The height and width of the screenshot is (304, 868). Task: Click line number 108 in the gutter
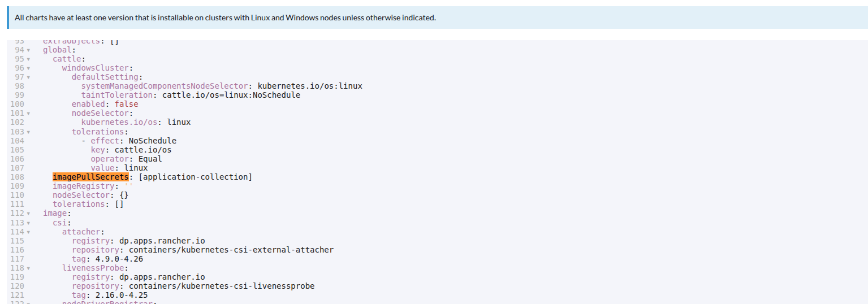pyautogui.click(x=17, y=177)
